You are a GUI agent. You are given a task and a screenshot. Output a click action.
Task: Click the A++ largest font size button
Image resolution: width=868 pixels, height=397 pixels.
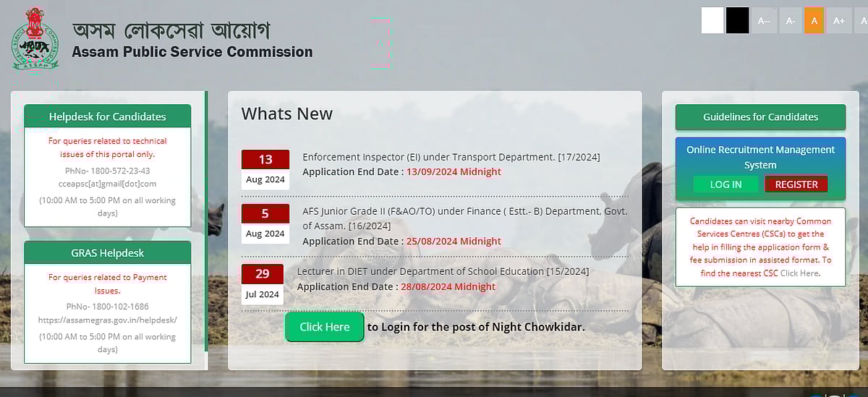[x=861, y=21]
